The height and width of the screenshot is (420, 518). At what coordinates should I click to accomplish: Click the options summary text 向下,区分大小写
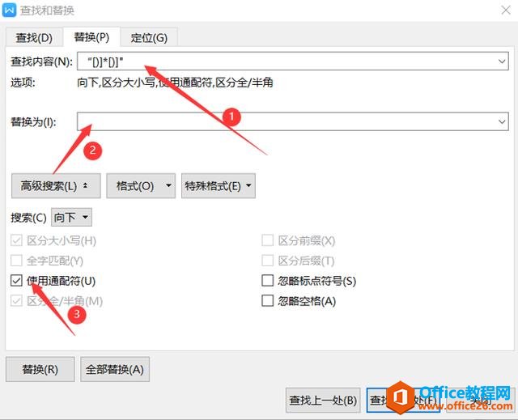[x=175, y=83]
